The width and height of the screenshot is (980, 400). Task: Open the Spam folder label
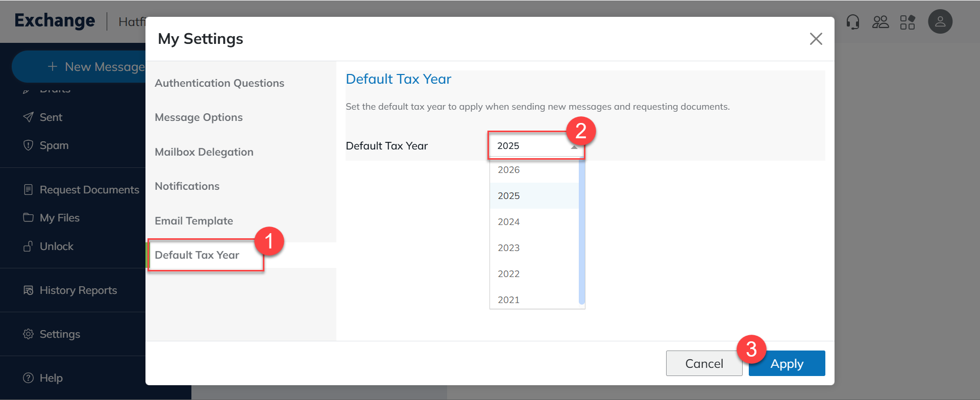[x=54, y=145]
